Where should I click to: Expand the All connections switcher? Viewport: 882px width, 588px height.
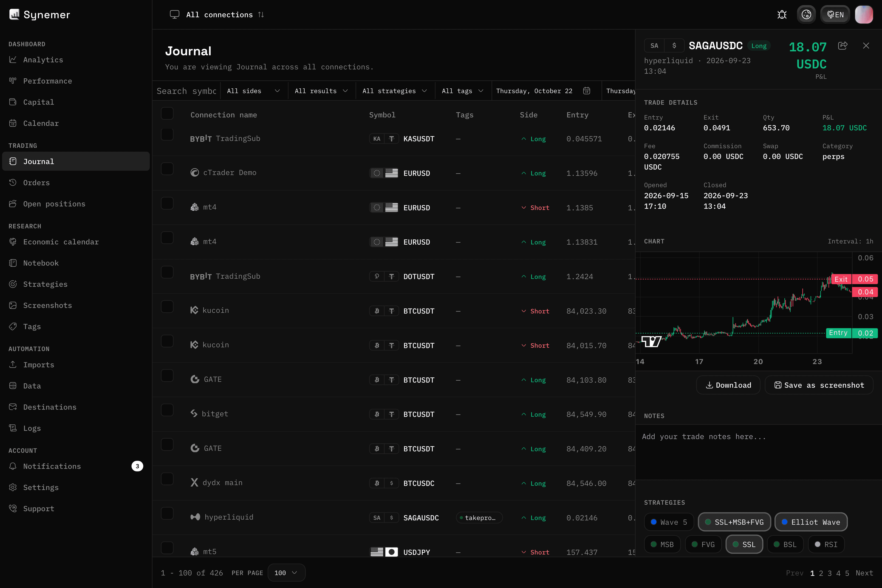pos(217,15)
